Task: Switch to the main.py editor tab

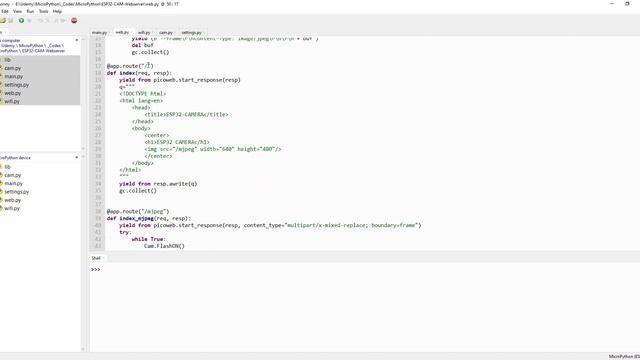Action: (x=101, y=32)
